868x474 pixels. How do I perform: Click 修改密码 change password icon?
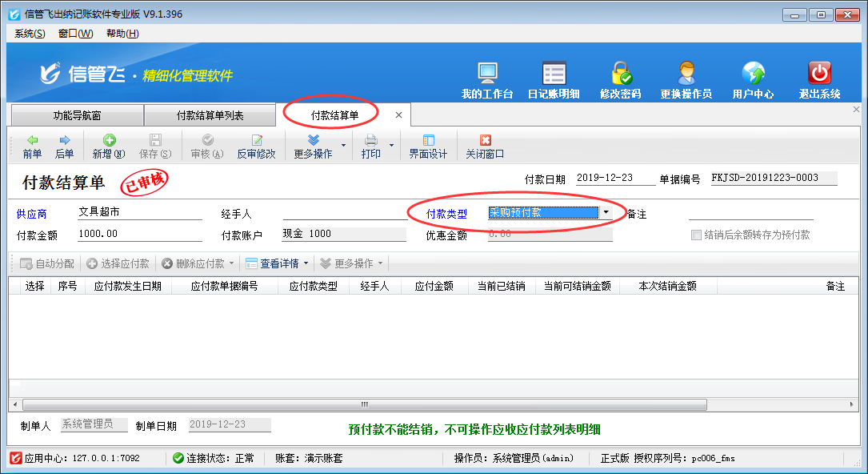[620, 80]
